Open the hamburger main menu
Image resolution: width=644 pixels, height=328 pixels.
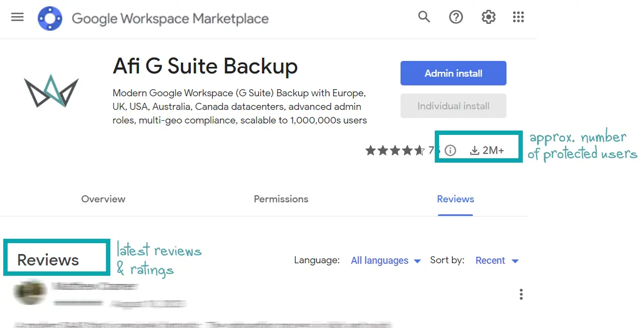17,17
